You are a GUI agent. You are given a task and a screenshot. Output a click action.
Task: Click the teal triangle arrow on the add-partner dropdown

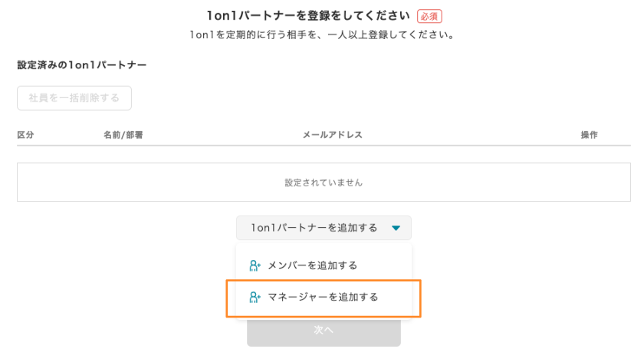396,228
